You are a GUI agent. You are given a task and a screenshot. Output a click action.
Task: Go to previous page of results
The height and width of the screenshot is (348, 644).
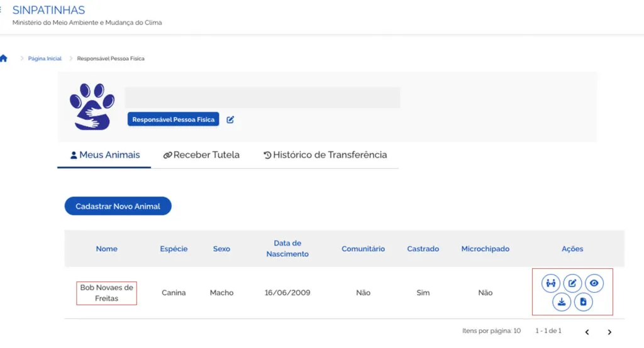pyautogui.click(x=587, y=332)
